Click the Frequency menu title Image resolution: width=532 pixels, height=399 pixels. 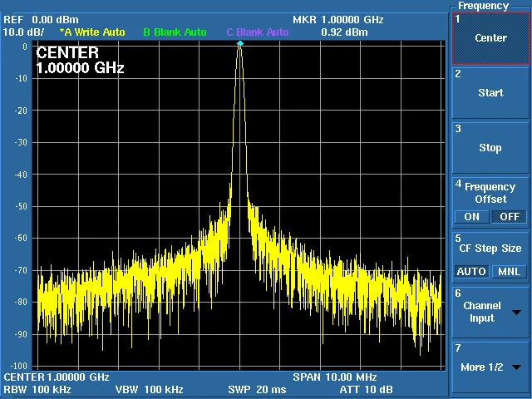click(x=483, y=6)
